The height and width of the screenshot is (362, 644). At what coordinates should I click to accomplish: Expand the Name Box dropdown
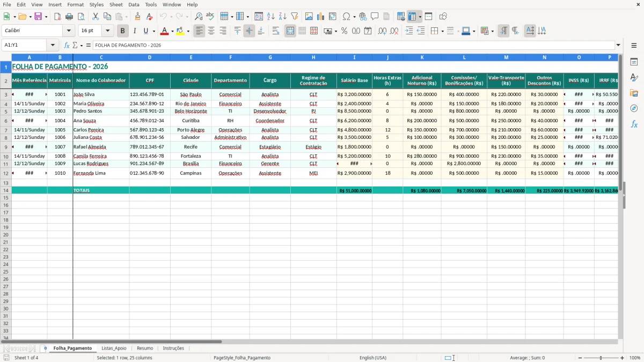pyautogui.click(x=52, y=45)
